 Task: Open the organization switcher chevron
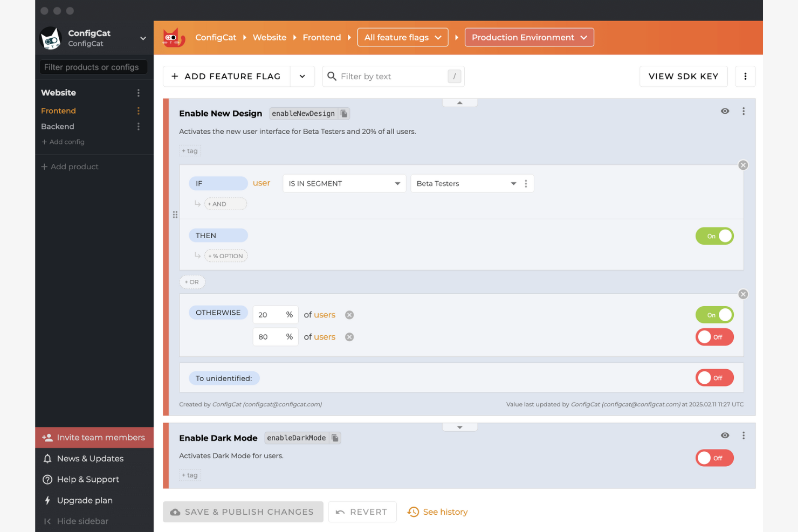143,38
